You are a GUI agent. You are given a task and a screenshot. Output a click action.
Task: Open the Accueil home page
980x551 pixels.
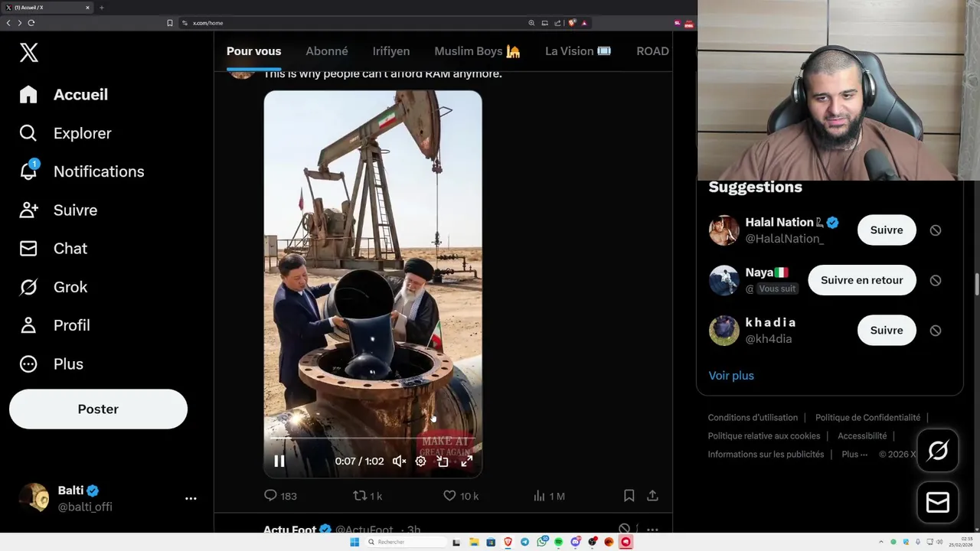pos(64,95)
